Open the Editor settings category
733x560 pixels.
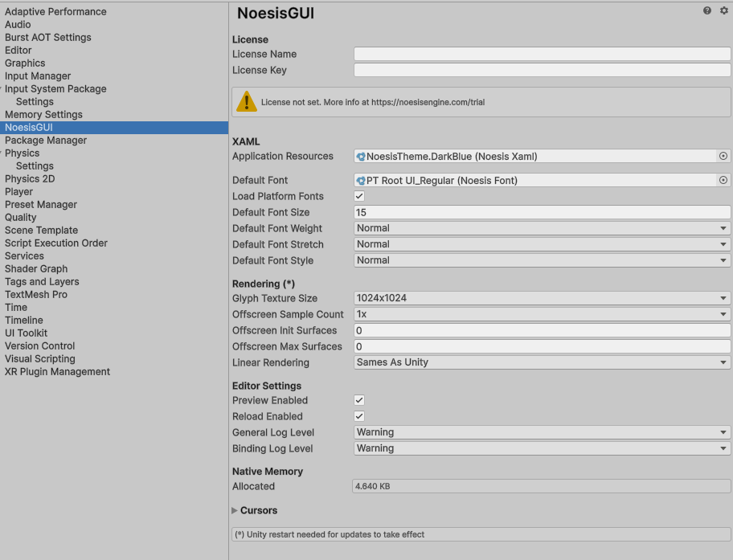pos(18,50)
